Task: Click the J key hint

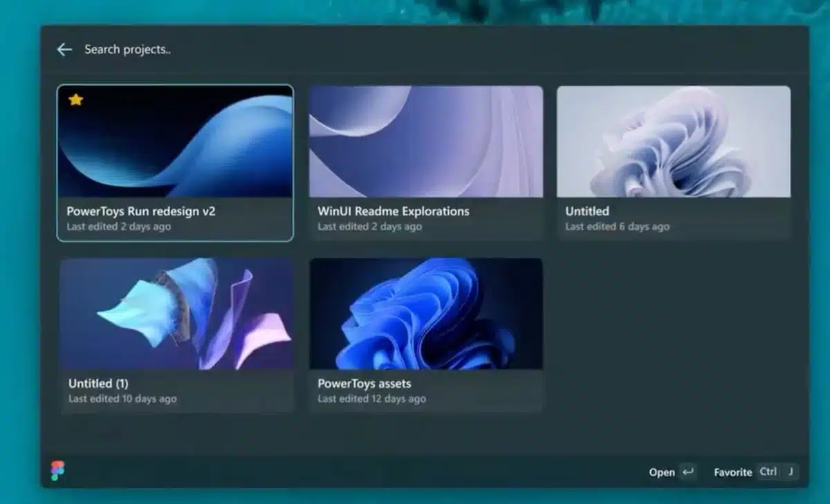Action: coord(791,472)
